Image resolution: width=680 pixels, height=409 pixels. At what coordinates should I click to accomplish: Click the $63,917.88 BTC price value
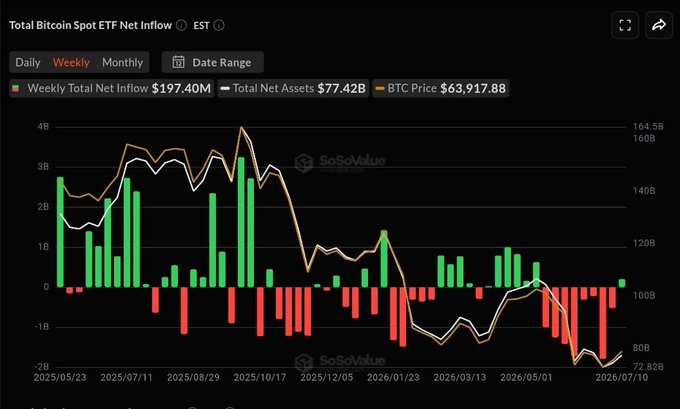pyautogui.click(x=473, y=88)
